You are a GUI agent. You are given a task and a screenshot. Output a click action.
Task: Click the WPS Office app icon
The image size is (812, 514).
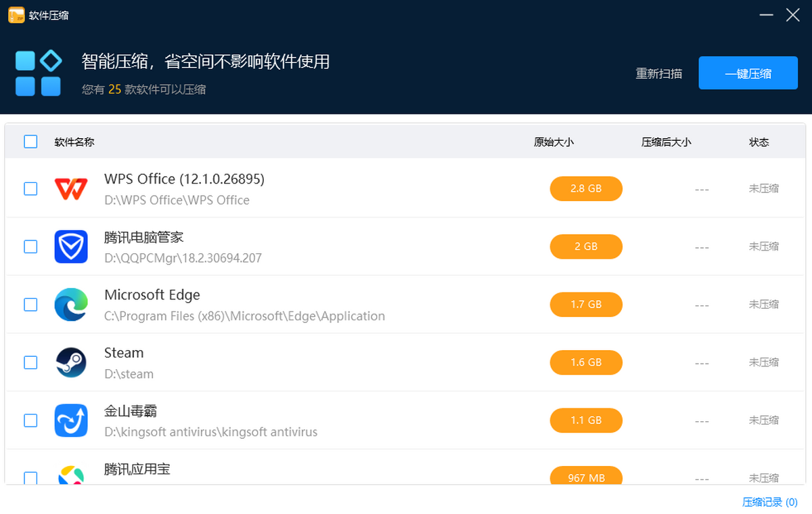click(71, 189)
